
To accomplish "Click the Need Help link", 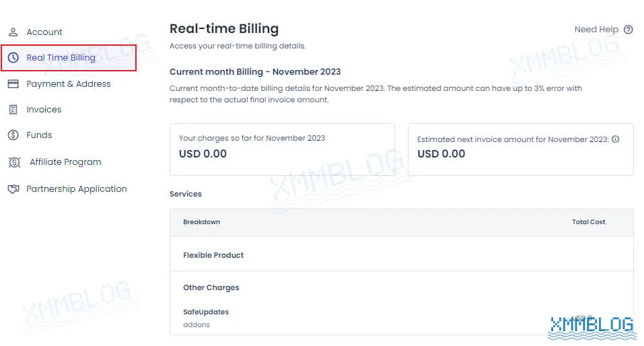I will click(x=596, y=30).
